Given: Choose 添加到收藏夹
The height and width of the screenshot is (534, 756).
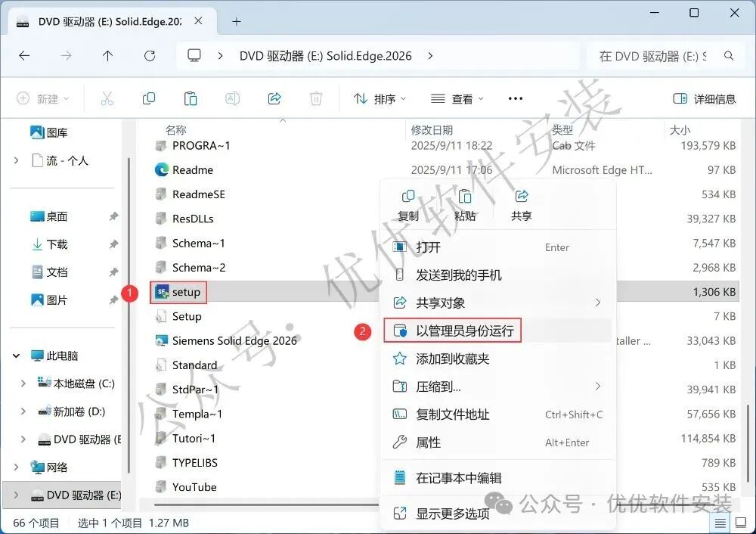Looking at the screenshot, I should 497,359.
